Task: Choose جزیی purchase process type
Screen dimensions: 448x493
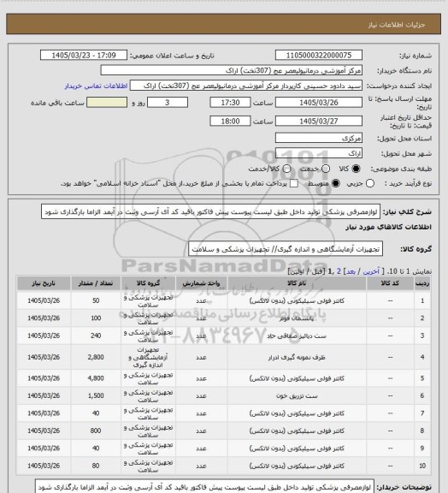Action: tap(370, 183)
